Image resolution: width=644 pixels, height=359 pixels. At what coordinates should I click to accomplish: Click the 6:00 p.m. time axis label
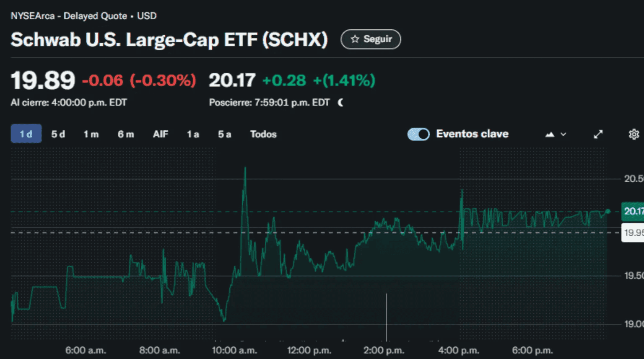point(532,350)
